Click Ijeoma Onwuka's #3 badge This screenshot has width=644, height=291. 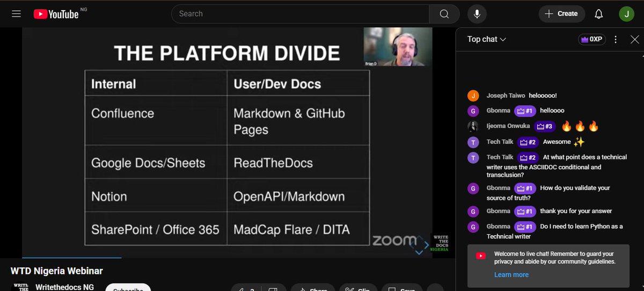(x=545, y=127)
